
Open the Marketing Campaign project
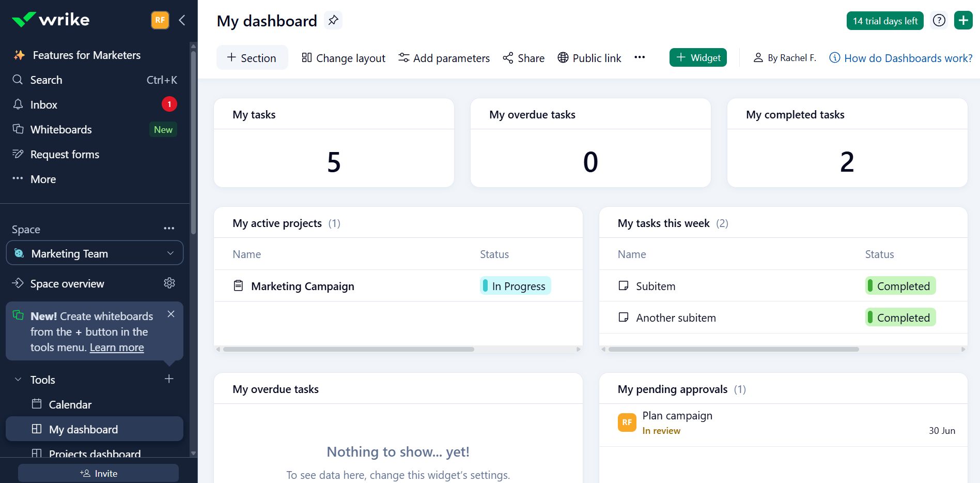(303, 286)
